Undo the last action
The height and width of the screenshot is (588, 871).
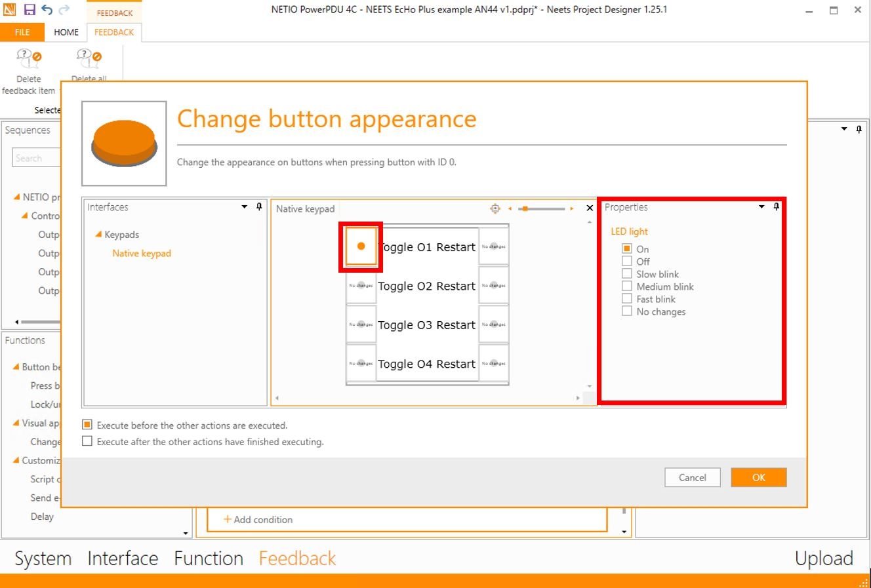coord(47,10)
